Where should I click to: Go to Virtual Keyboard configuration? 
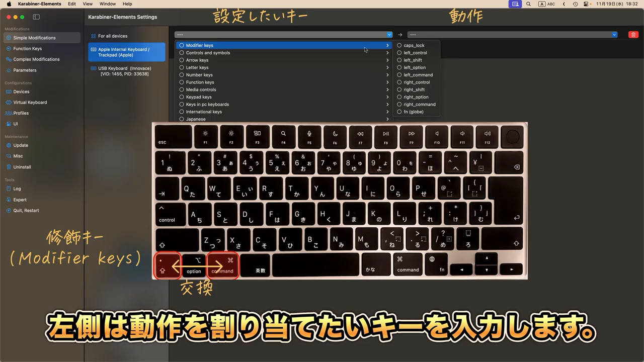point(30,103)
